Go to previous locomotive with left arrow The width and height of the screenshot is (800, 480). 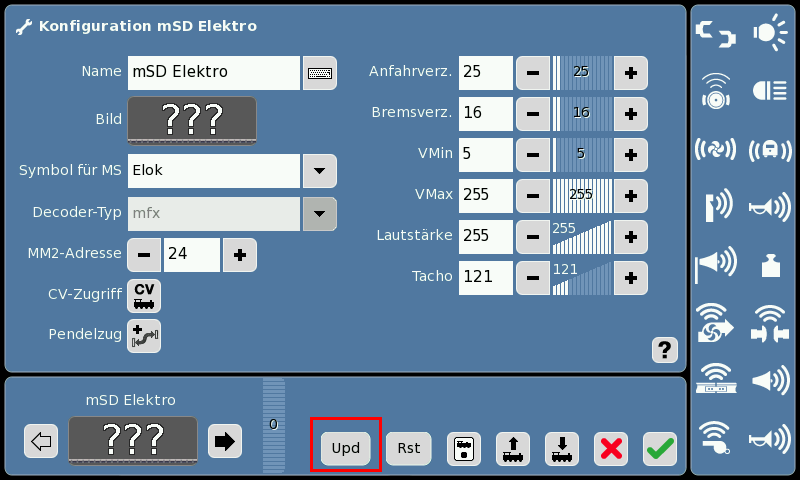[x=41, y=441]
